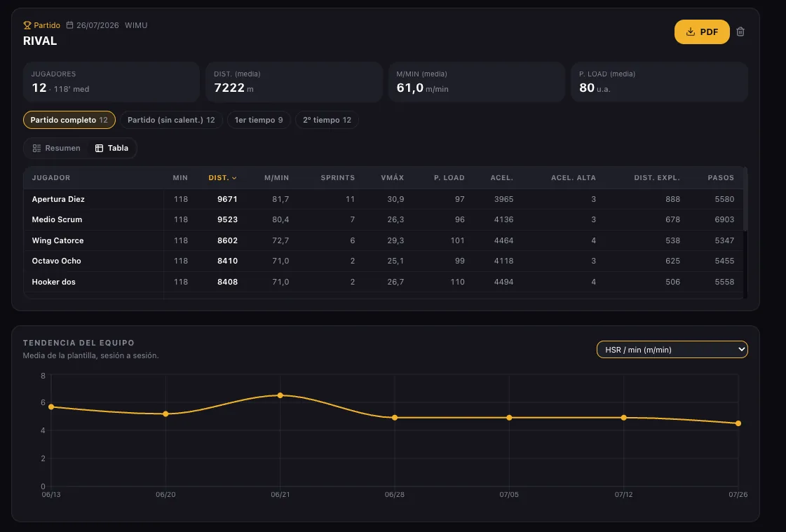Click the calendar icon beside the date
This screenshot has width=786, height=532.
[69, 25]
